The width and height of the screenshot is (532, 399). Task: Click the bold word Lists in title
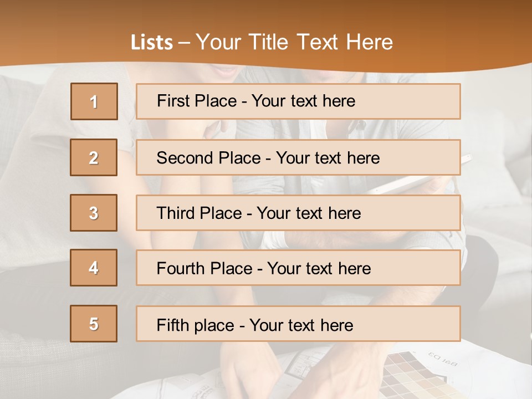pos(152,42)
